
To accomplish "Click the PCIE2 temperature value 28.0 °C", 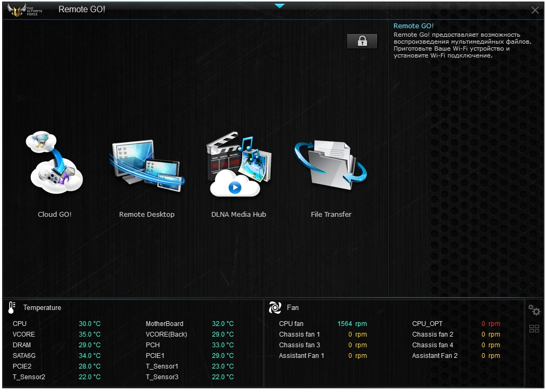I will [x=89, y=366].
